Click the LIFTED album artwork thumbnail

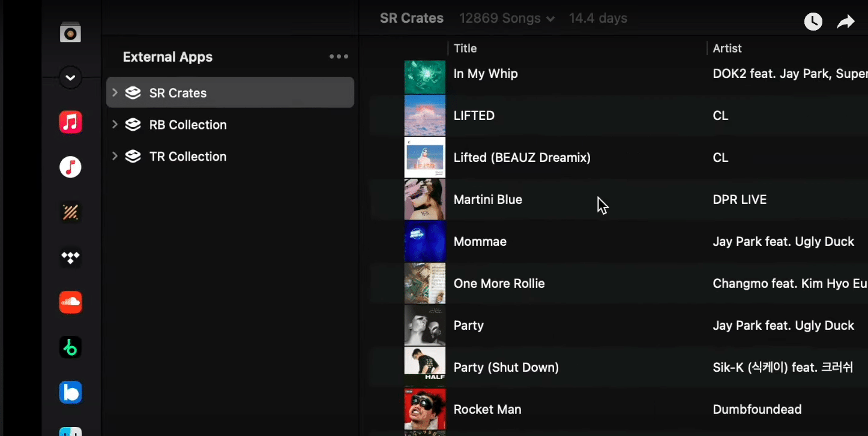click(425, 115)
